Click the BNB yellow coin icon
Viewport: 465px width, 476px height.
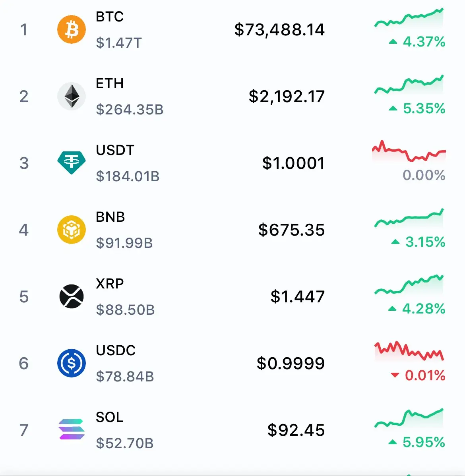72,230
